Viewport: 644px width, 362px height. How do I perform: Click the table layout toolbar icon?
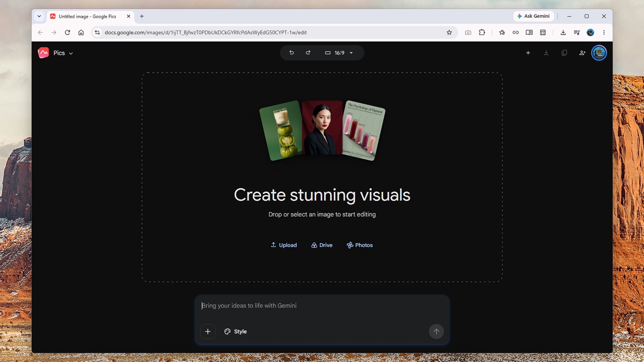point(543,32)
